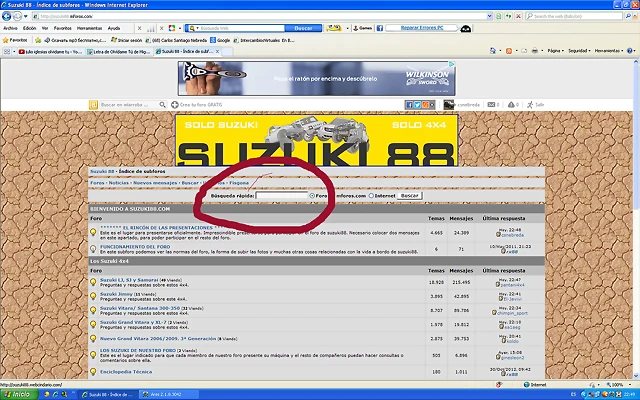
Task: Open the Noticias forum nav link
Action: tap(118, 183)
